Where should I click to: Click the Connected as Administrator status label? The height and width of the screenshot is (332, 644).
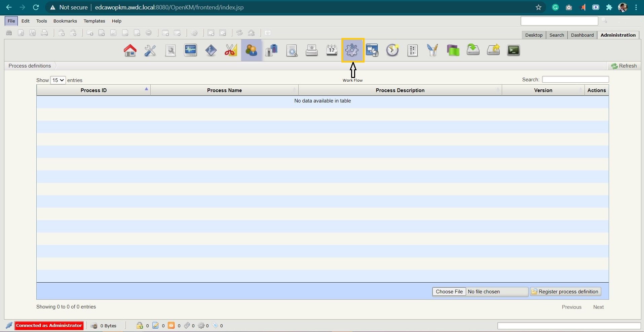pyautogui.click(x=49, y=326)
